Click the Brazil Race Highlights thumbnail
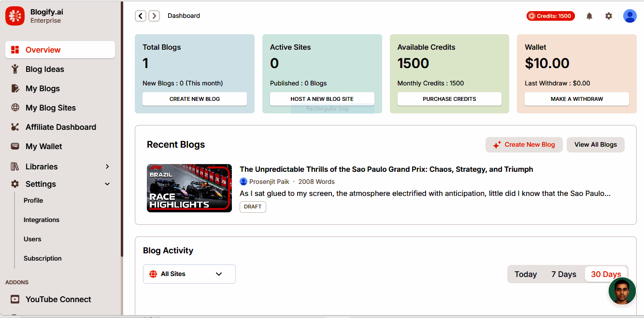644x318 pixels. [x=189, y=188]
